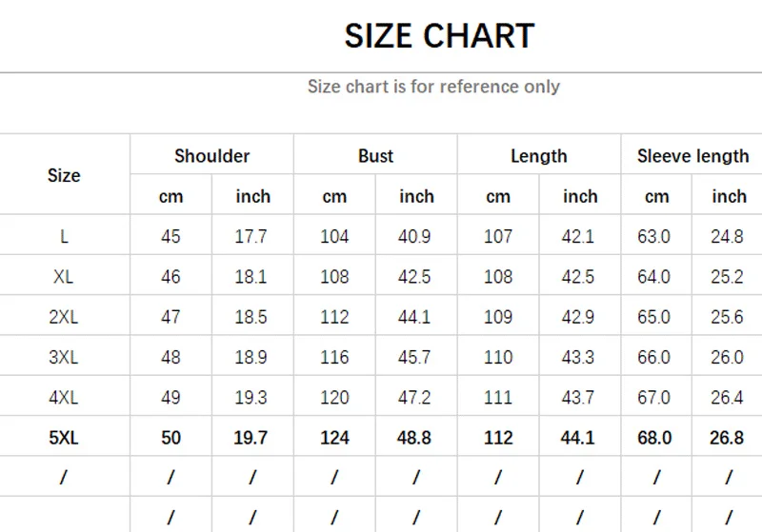Click the Size header cell
Screen dimensions: 762x532
64,176
